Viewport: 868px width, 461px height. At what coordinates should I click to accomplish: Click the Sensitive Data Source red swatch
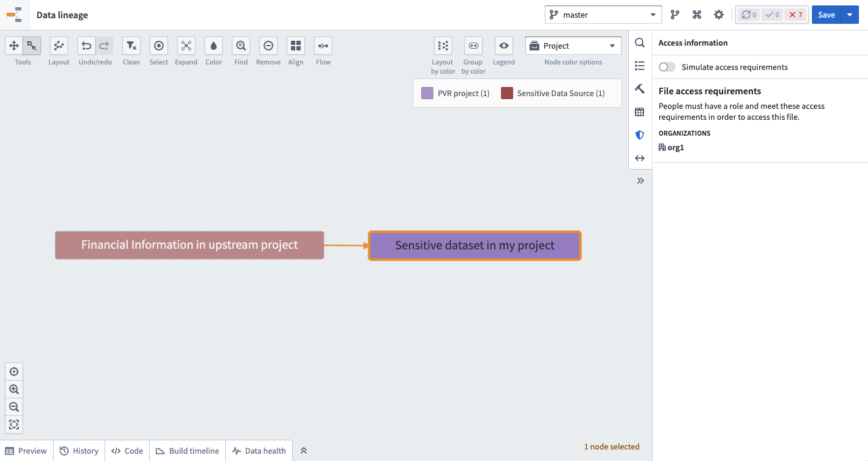tap(507, 93)
